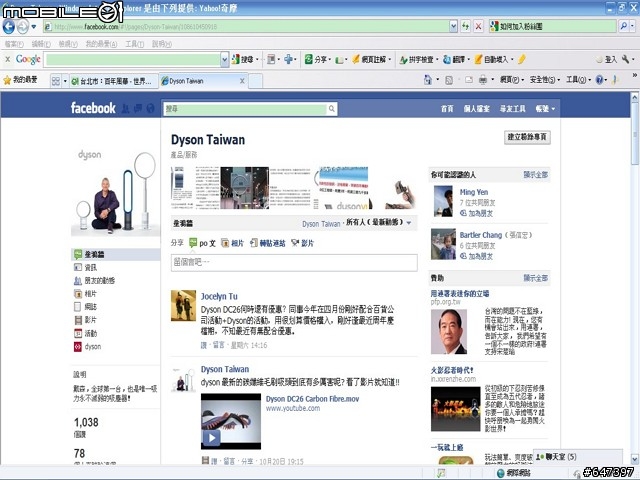Click the Facebook search magnifier icon

point(331,109)
